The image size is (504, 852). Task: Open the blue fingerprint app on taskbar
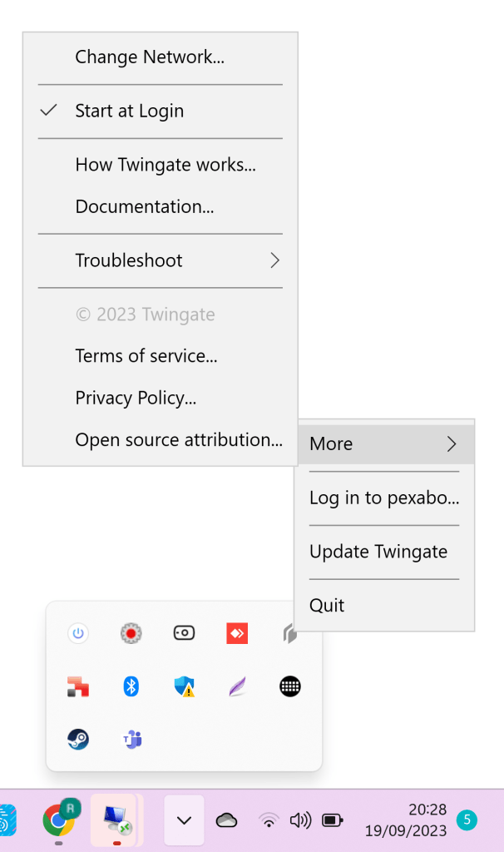(7, 820)
